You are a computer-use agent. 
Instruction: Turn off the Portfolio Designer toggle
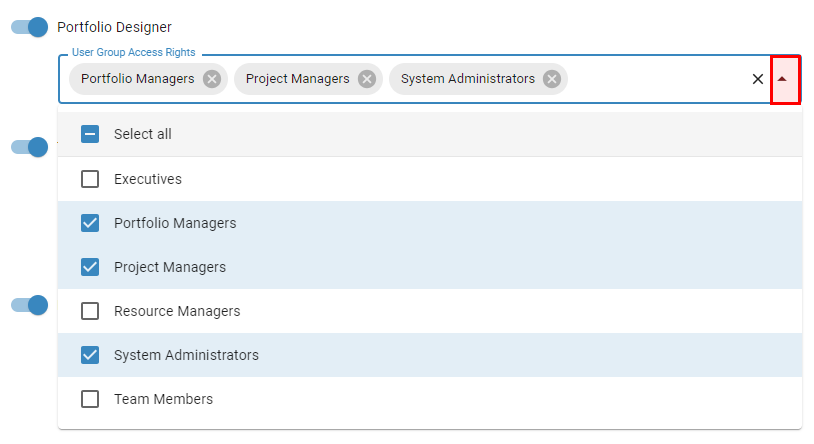point(30,27)
